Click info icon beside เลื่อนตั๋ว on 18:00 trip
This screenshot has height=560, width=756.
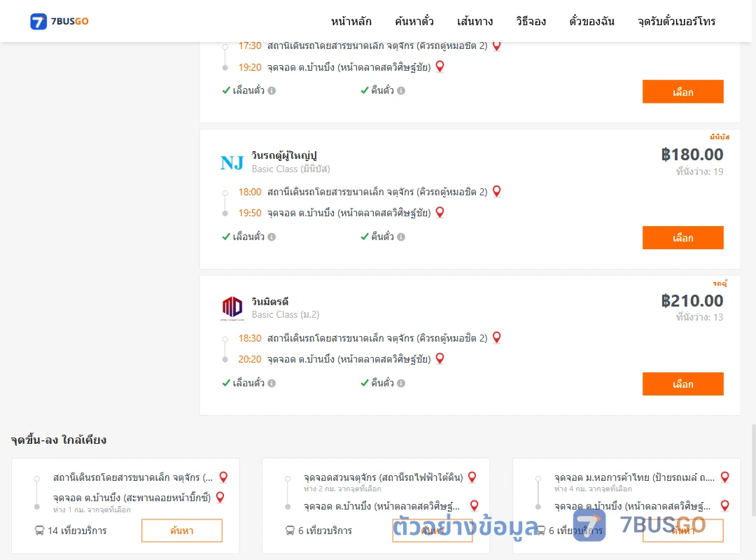(272, 237)
